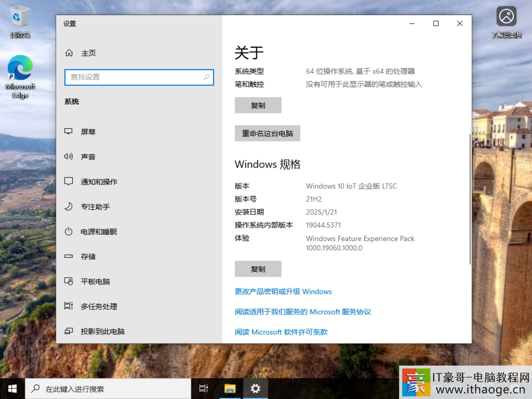Viewport: 532px width, 399px height.
Task: Select the 电源和睡眠 power icon
Action: (69, 231)
